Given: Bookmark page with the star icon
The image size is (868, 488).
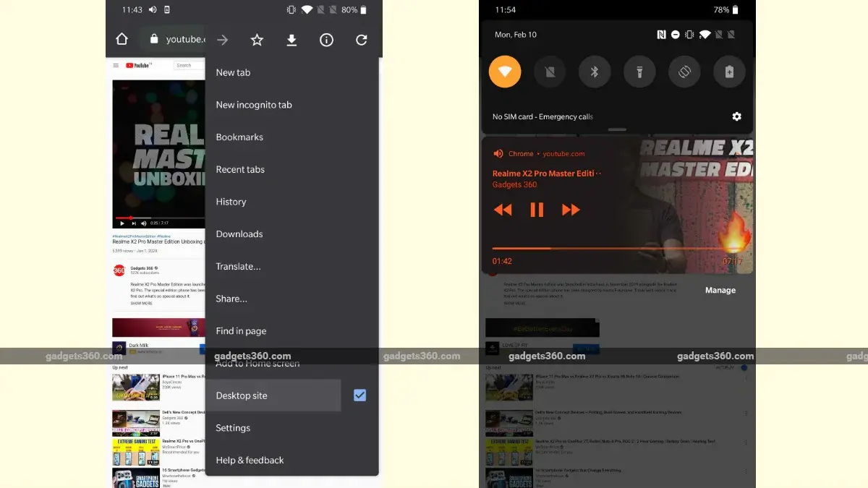Looking at the screenshot, I should tap(257, 40).
